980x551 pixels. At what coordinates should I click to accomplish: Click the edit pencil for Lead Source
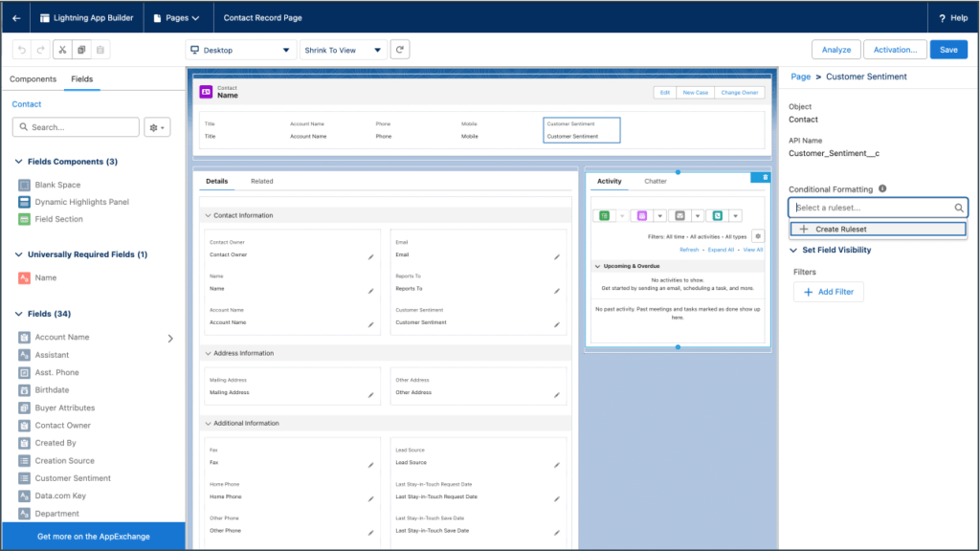pos(557,466)
